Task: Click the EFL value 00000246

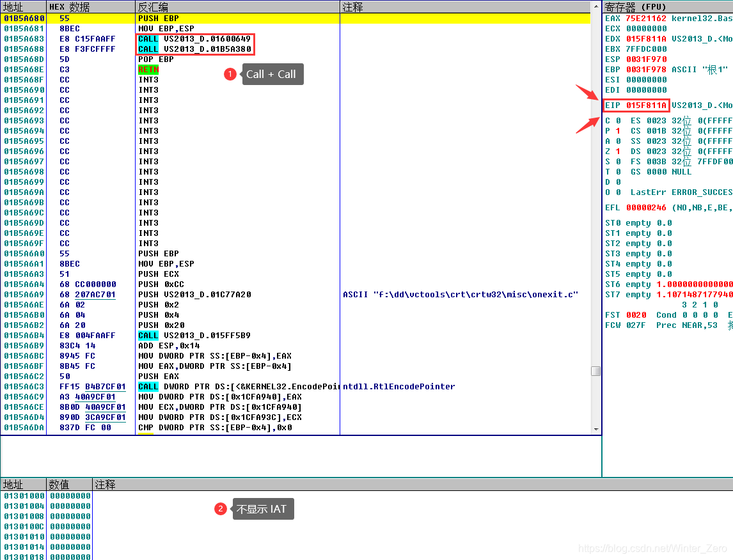Action: pos(646,208)
